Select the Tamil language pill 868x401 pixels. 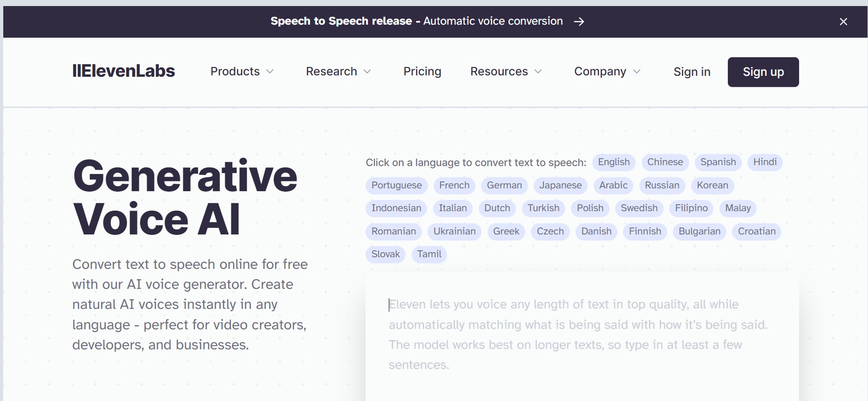point(429,254)
